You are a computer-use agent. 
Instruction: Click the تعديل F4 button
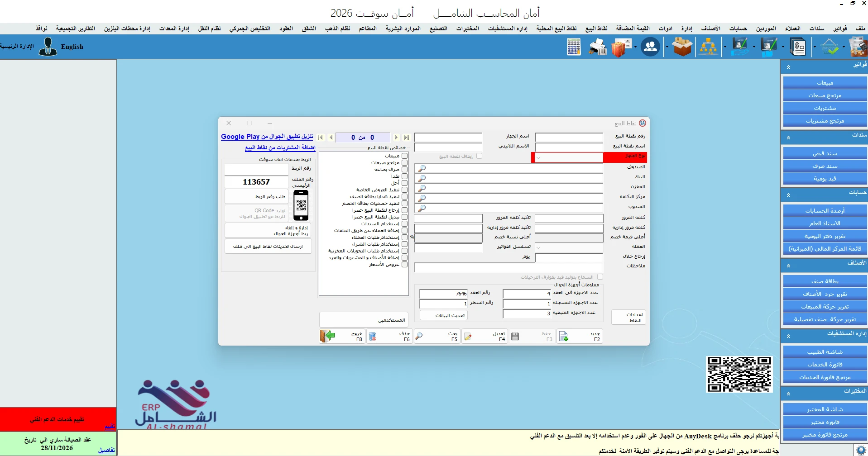coord(484,336)
